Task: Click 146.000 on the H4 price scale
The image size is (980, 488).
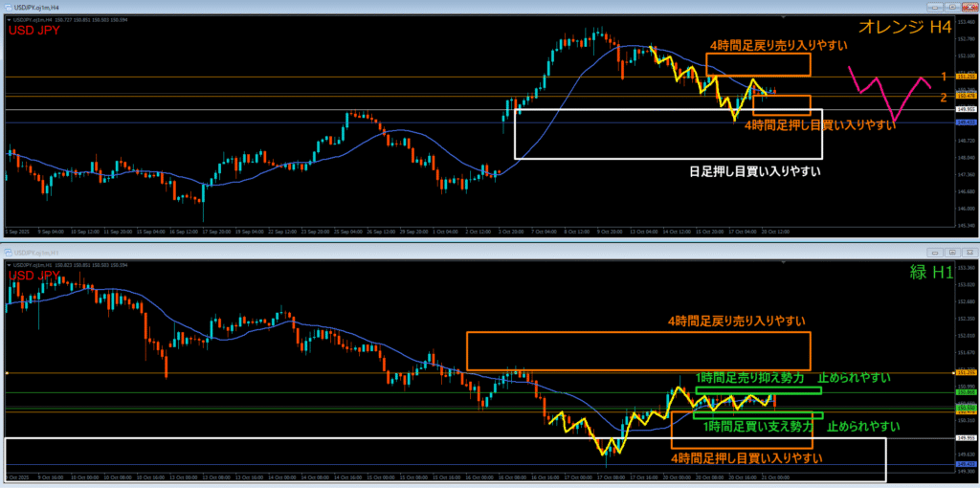Action: [x=965, y=208]
